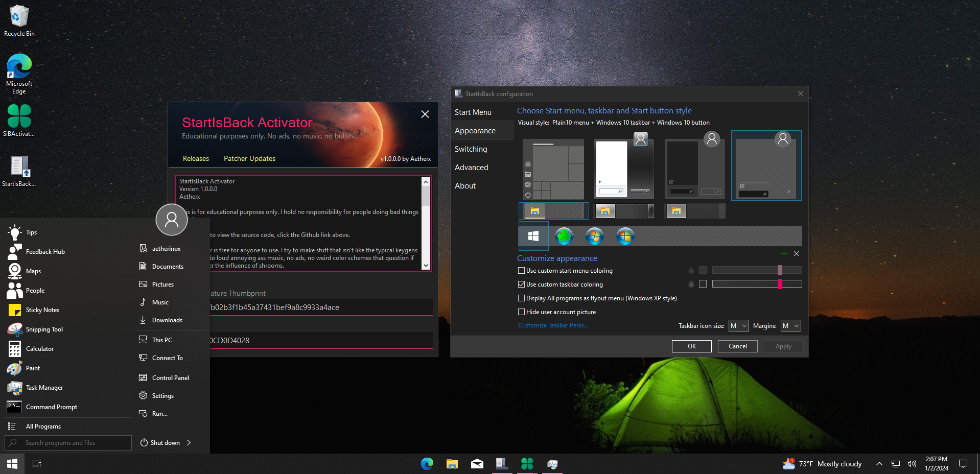The image size is (980, 474).
Task: Go to the Switching tab
Action: point(471,149)
